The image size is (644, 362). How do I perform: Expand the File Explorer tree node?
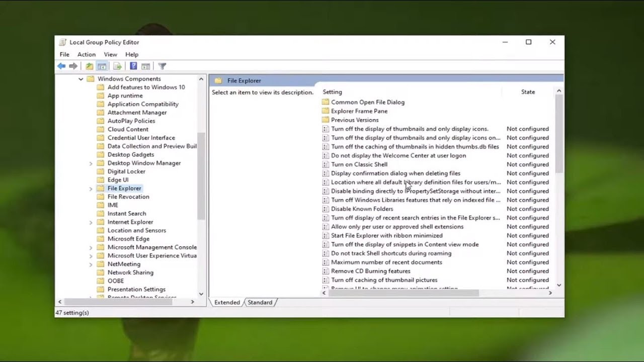coord(91,189)
